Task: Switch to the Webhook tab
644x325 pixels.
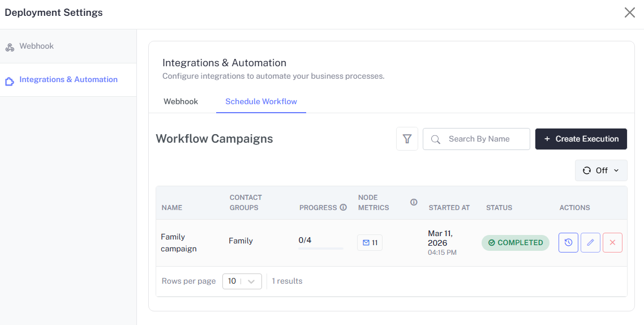Action: [x=181, y=101]
